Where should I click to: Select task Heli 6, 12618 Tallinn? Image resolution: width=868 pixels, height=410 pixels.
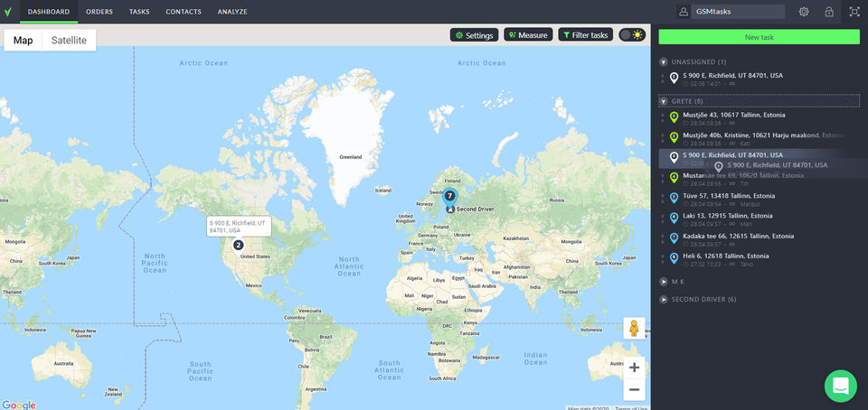point(759,258)
